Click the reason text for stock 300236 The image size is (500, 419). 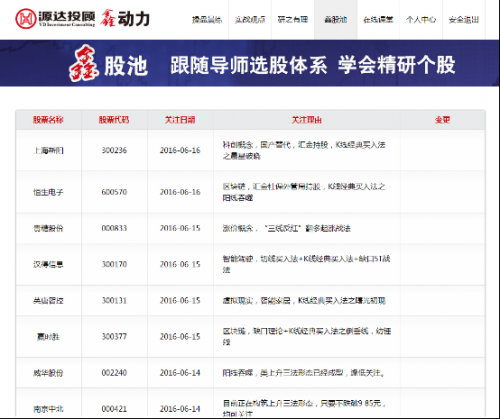[304, 150]
